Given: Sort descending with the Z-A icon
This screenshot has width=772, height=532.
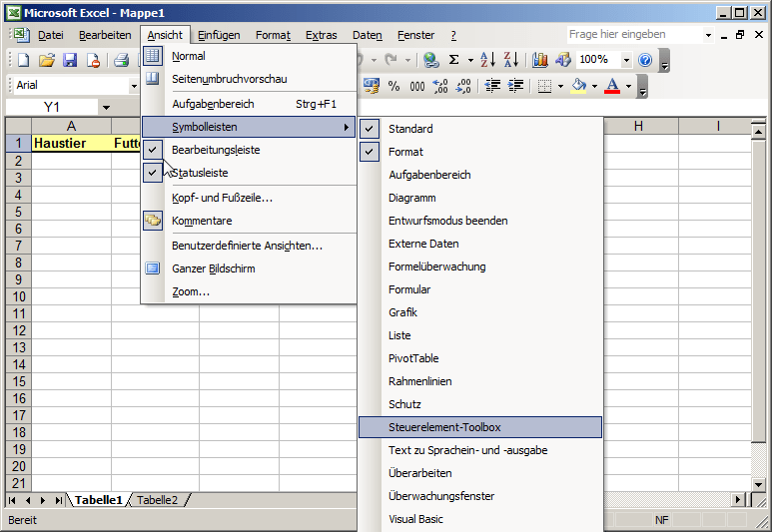Looking at the screenshot, I should [511, 60].
